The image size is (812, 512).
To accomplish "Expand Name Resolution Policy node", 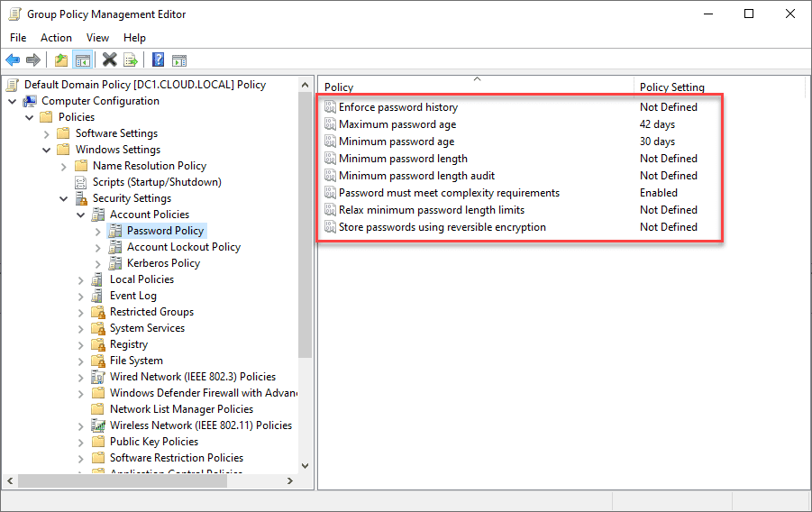I will [64, 167].
